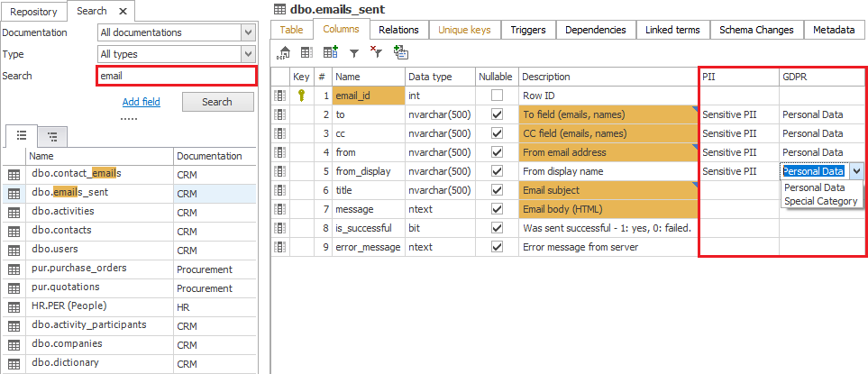Switch results to flat list view icon

22,137
